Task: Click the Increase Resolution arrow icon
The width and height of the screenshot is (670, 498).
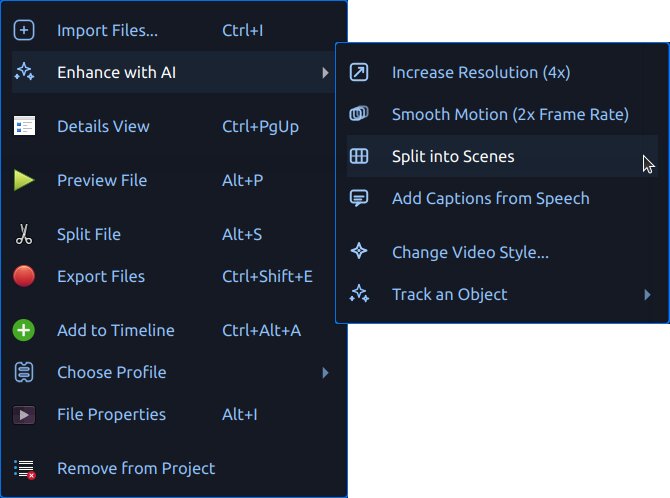Action: click(x=359, y=72)
